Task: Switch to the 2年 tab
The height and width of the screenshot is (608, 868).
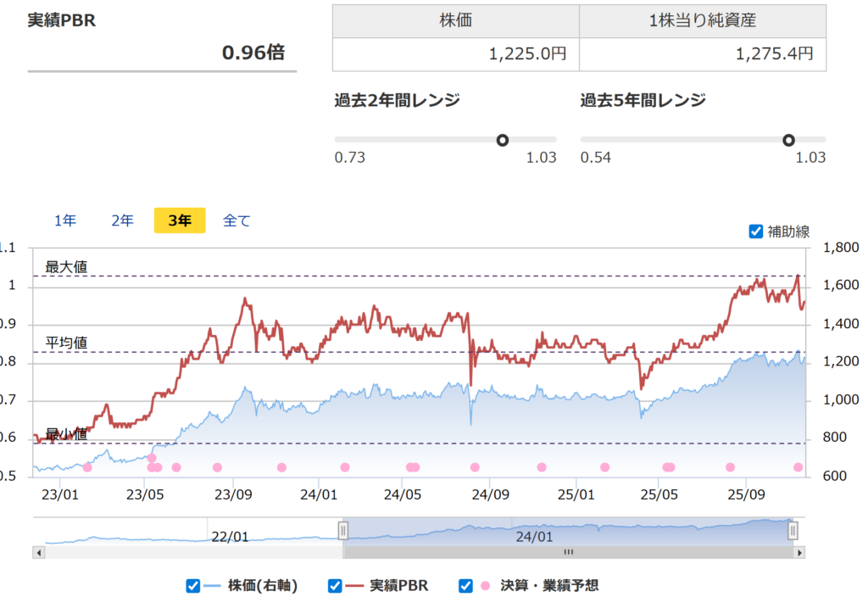Action: [x=121, y=220]
